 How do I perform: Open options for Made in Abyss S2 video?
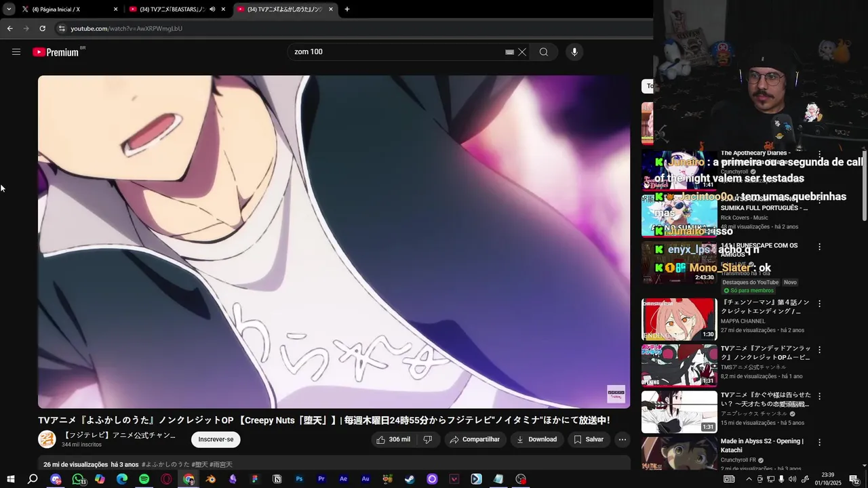pyautogui.click(x=819, y=442)
